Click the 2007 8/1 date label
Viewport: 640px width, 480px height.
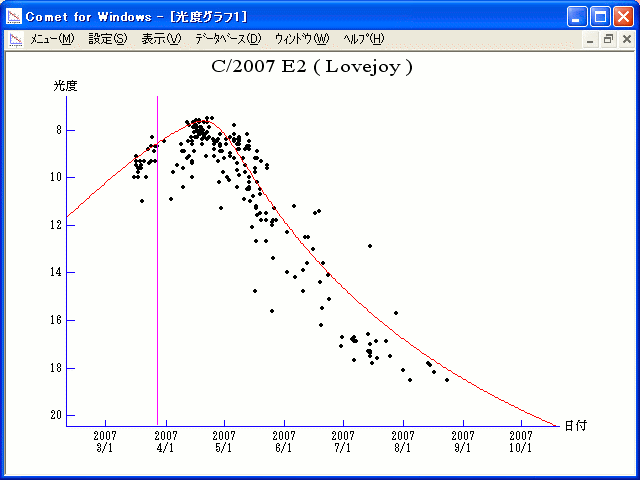pyautogui.click(x=403, y=442)
